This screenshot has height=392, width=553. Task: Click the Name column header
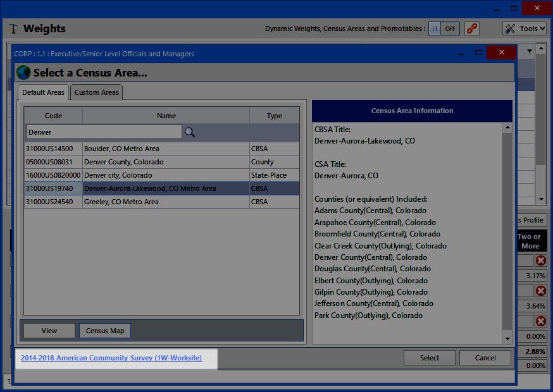(166, 116)
